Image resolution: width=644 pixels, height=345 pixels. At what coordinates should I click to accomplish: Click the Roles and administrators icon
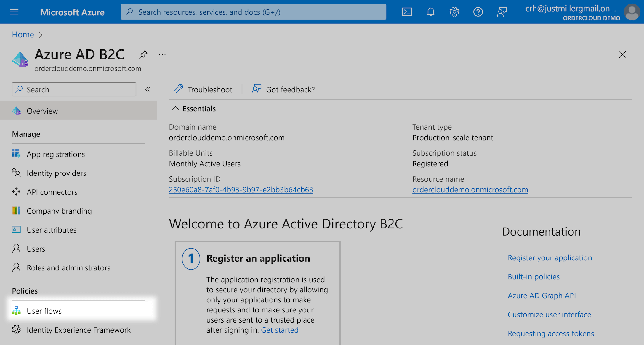(x=16, y=267)
